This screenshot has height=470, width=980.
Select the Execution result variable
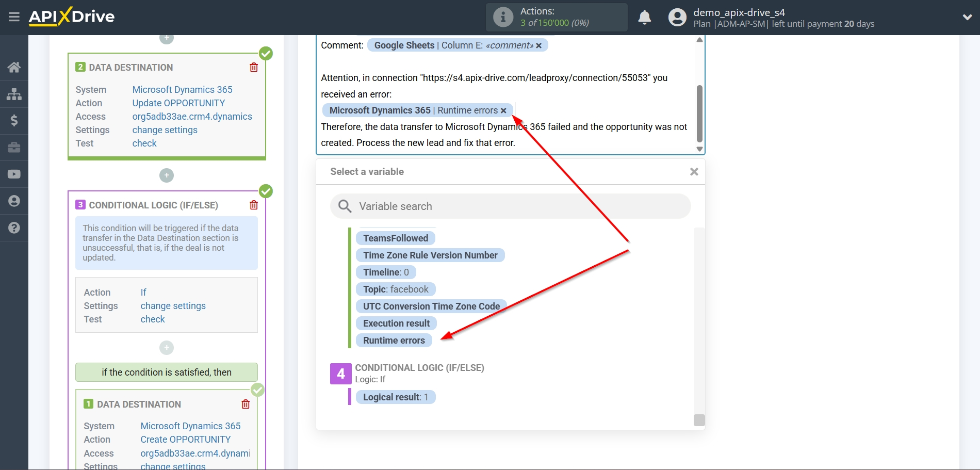(396, 323)
